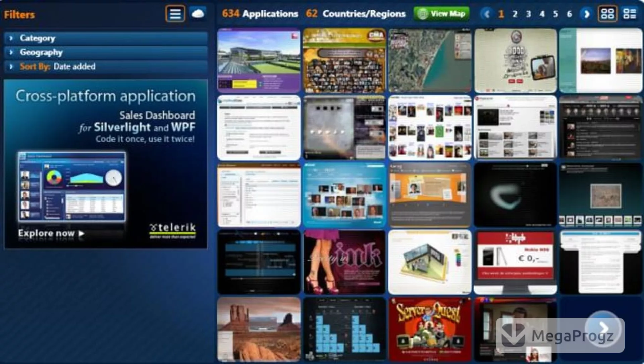Expand the Category filter
The image size is (644, 364).
106,38
